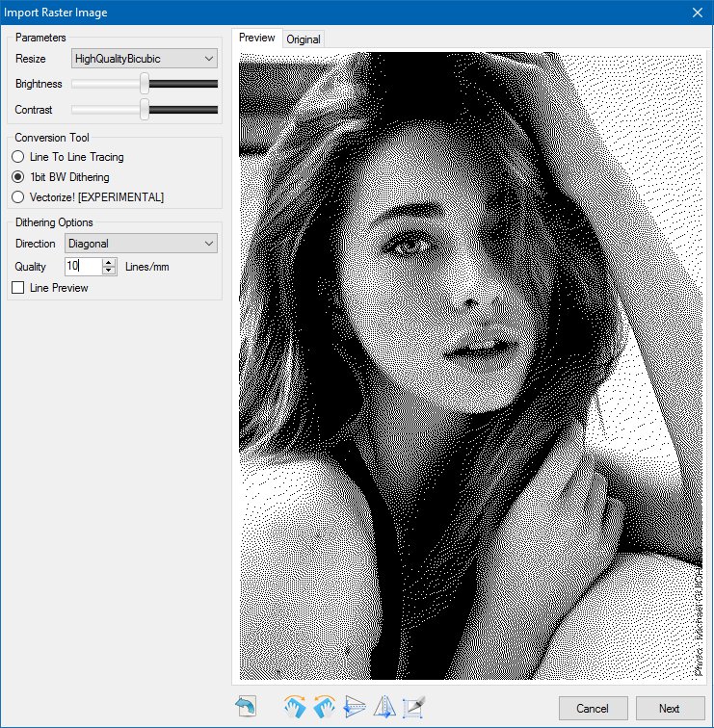Click the Cancel button
This screenshot has width=714, height=728.
tap(594, 709)
